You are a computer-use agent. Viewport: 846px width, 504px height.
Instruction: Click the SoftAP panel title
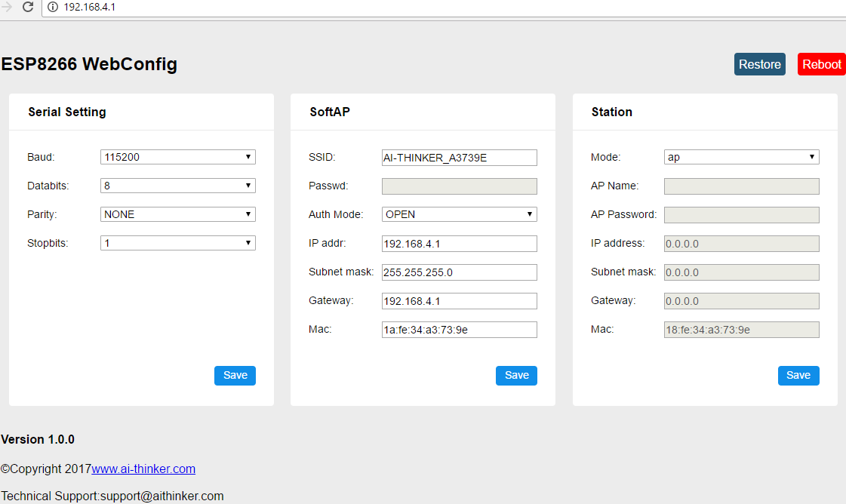pyautogui.click(x=330, y=112)
